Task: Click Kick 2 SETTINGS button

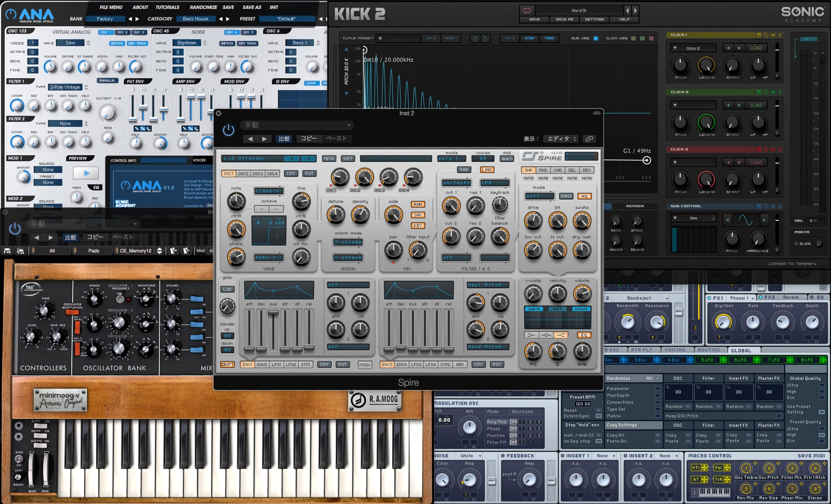Action: [x=594, y=19]
